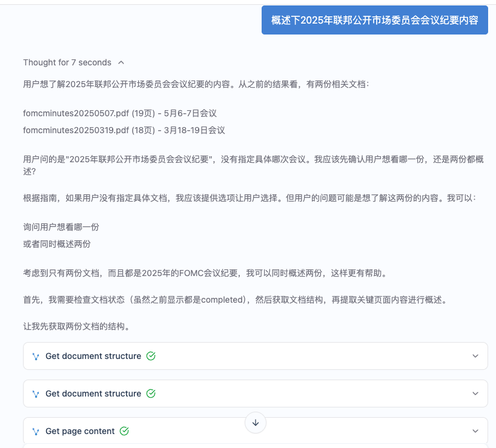Click the partially visible tool card at the bottom
This screenshot has height=448, width=496.
[255, 445]
